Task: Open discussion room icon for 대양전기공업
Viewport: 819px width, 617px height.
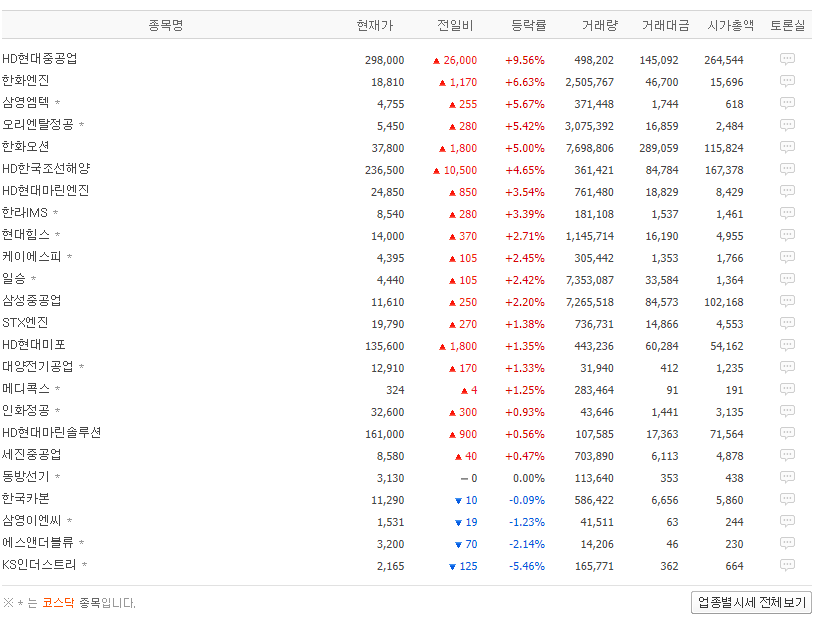Action: [787, 367]
